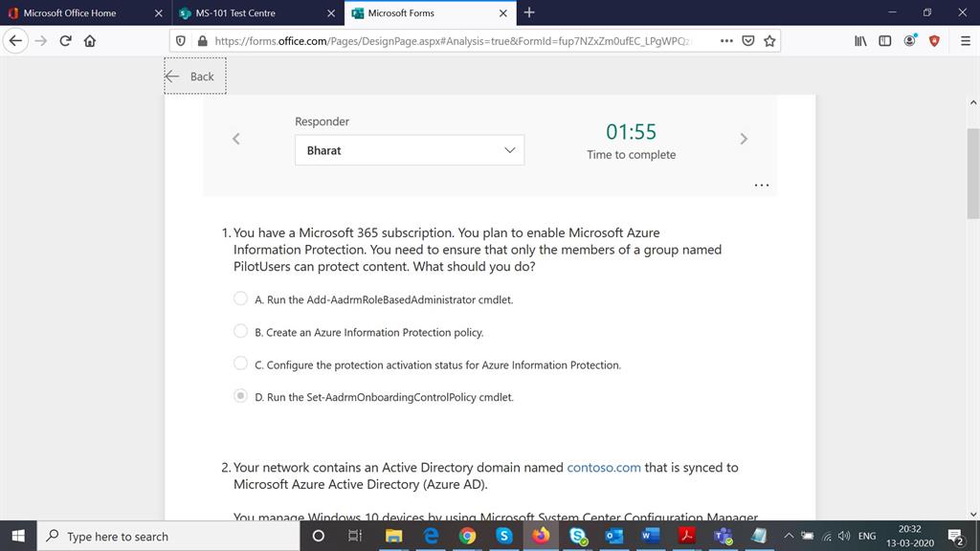The width and height of the screenshot is (980, 551).
Task: Click the address bar URL
Action: 453,40
